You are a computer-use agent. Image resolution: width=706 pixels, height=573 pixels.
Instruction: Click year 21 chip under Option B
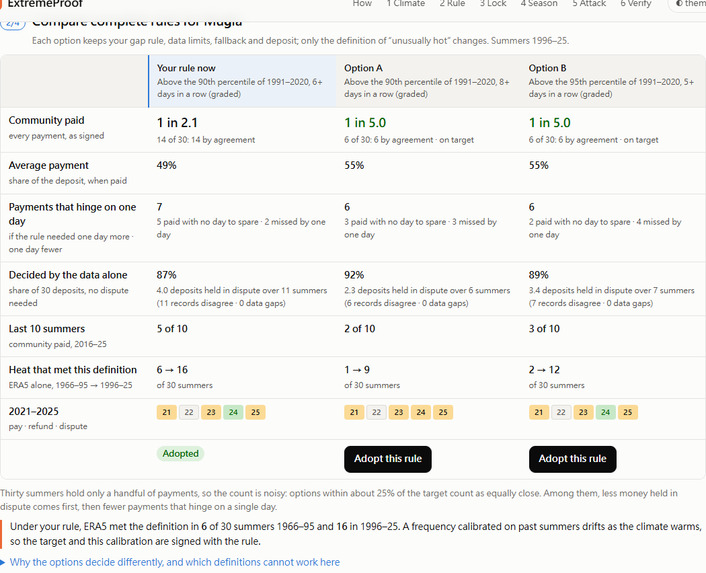(x=539, y=412)
